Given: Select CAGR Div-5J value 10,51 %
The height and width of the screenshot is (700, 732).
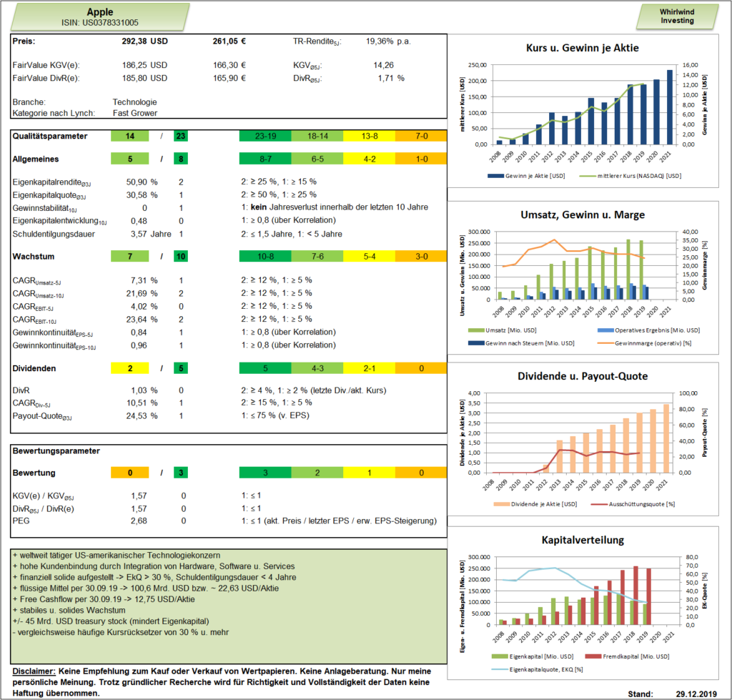Looking at the screenshot, I should [142, 403].
